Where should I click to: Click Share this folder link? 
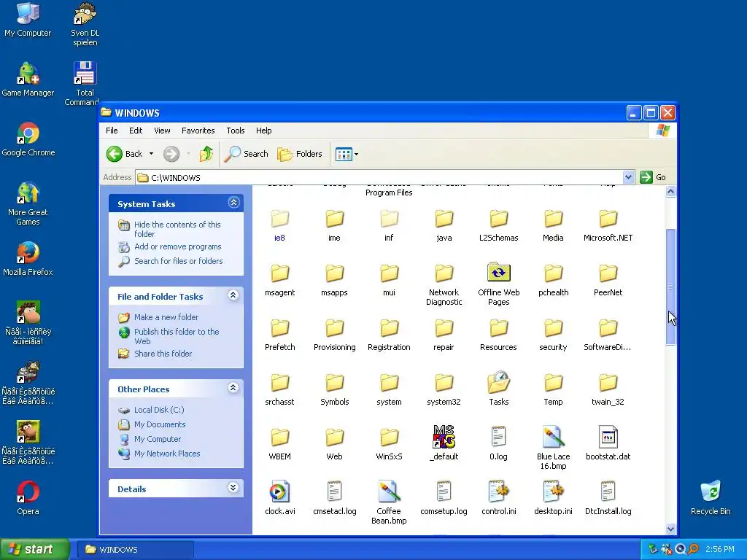coord(163,354)
